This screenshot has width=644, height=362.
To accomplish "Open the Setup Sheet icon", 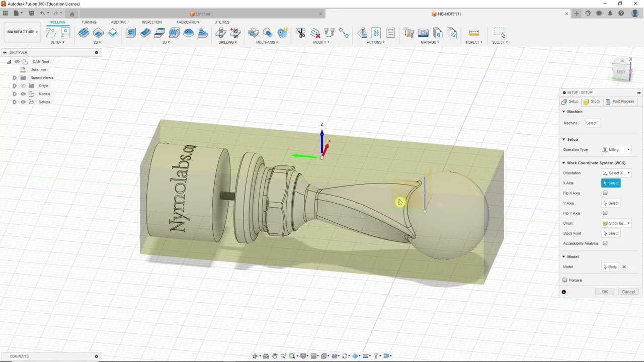I will point(390,33).
